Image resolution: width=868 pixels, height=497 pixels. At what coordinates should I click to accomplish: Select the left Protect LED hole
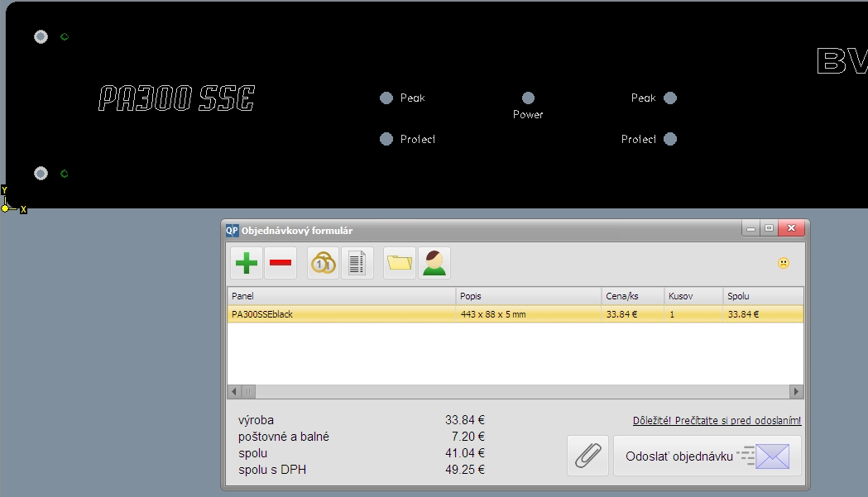click(x=386, y=139)
